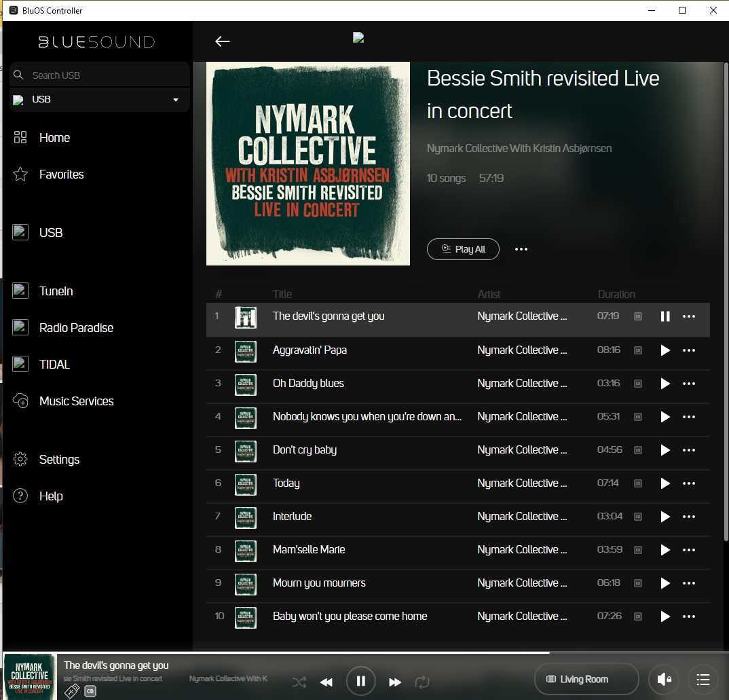Viewport: 729px width, 700px height.
Task: Click now playing song title in player bar
Action: (x=116, y=665)
